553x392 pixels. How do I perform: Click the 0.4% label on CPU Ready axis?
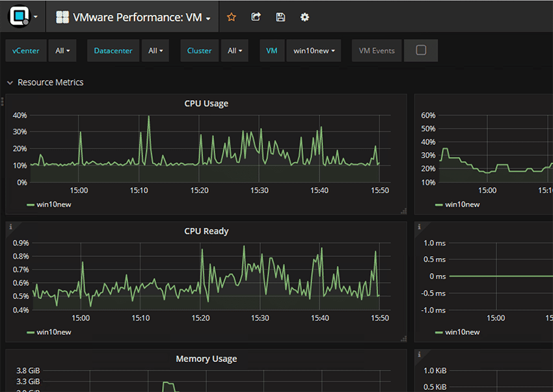(x=21, y=310)
